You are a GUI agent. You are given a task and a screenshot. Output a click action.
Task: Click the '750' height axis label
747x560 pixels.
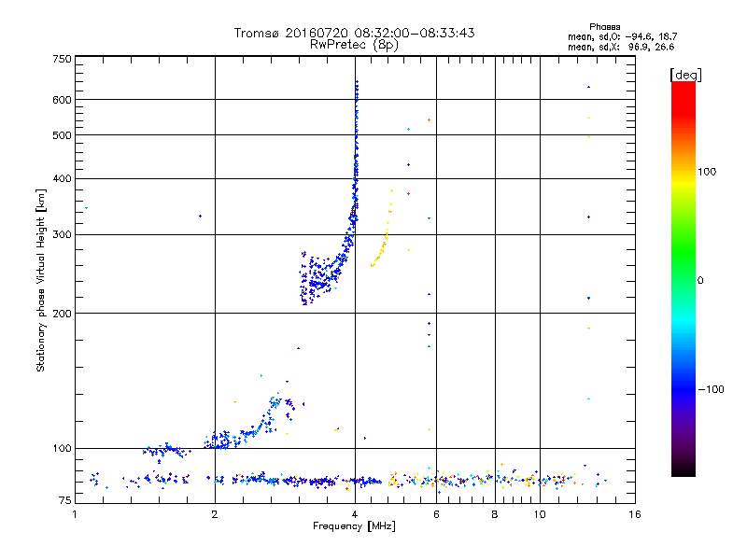pos(62,59)
